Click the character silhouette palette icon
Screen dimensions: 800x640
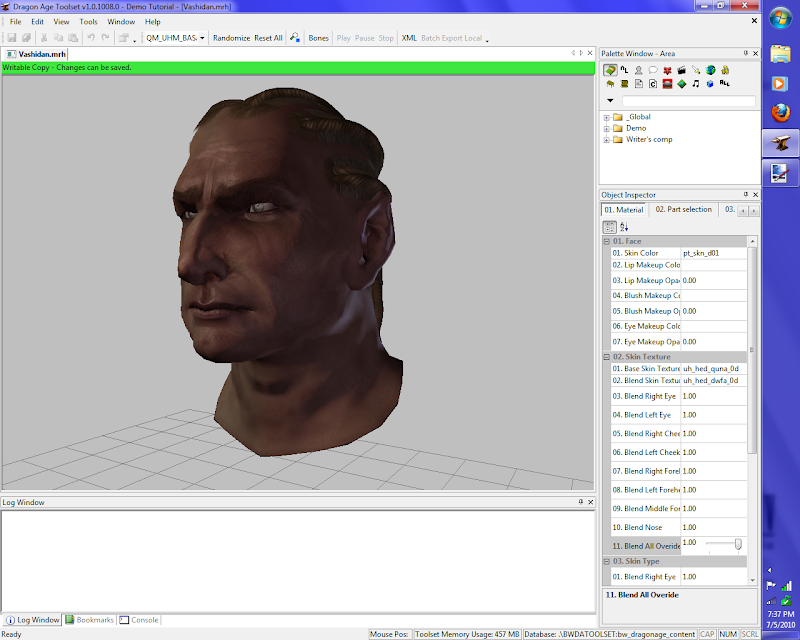pos(638,70)
